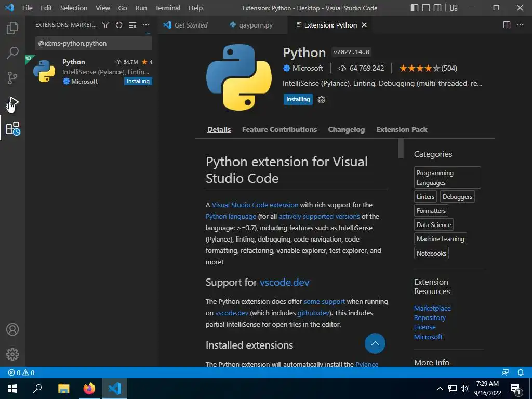Toggle the secondary side bar layout button
532x399 pixels.
[438, 8]
